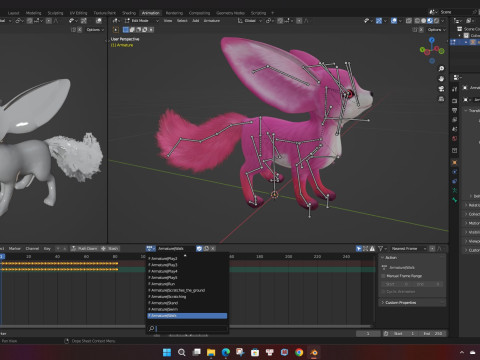Image resolution: width=480 pixels, height=360 pixels.
Task: Click the Dope Sheet filter funnel icon
Action: tap(380, 249)
